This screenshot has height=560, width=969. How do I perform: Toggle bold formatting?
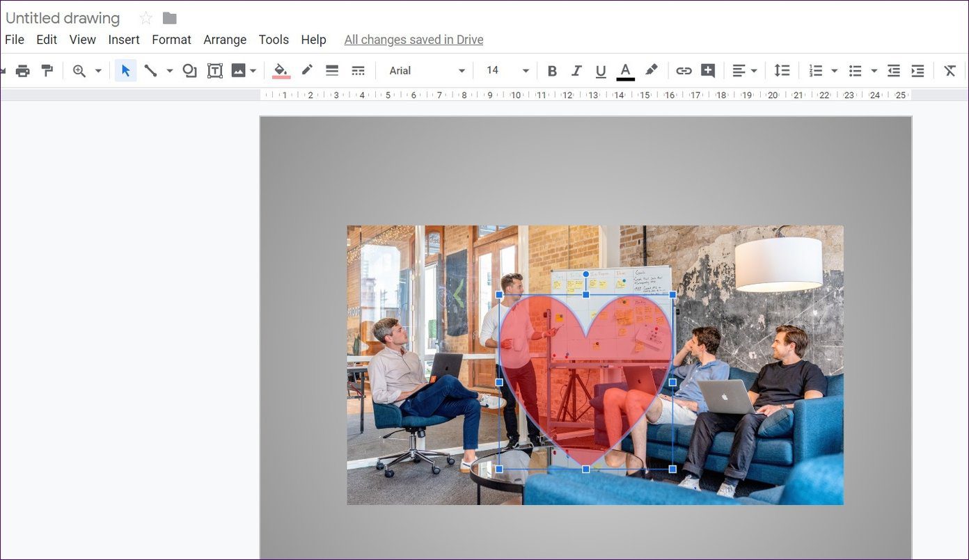[x=552, y=70]
